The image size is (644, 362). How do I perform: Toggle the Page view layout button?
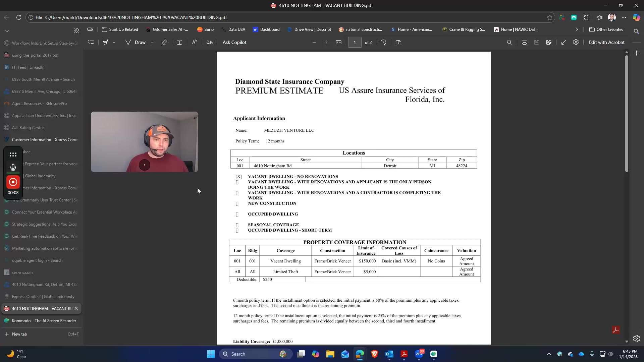point(398,42)
